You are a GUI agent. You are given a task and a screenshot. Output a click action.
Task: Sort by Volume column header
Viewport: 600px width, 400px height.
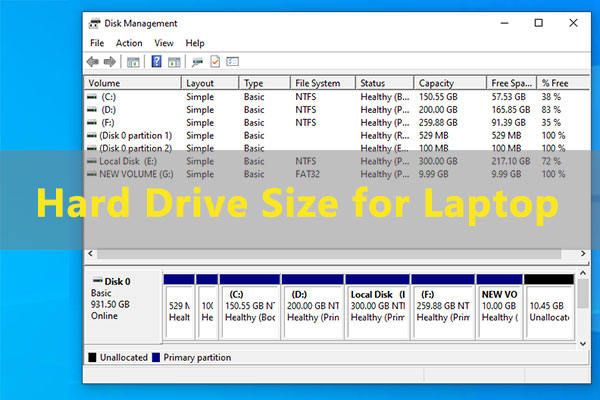[132, 83]
